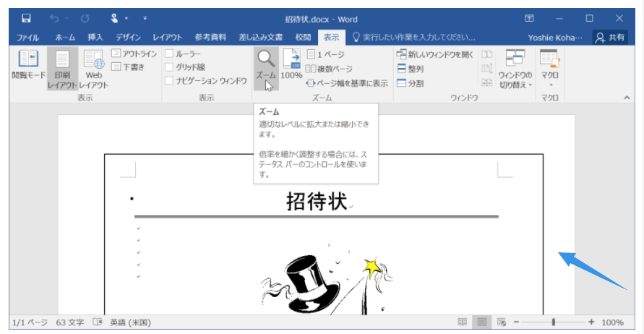Click the 共有 share button
This screenshot has height=334, width=644.
610,38
